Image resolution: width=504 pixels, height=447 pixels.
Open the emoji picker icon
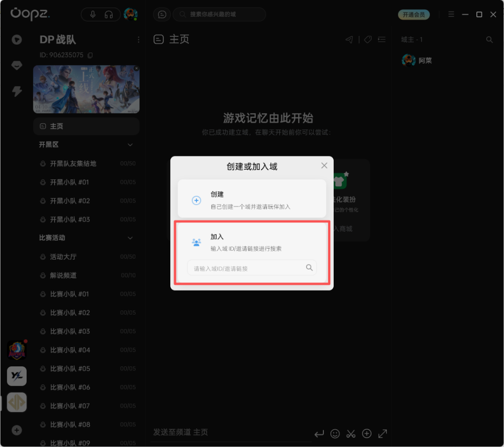click(335, 433)
